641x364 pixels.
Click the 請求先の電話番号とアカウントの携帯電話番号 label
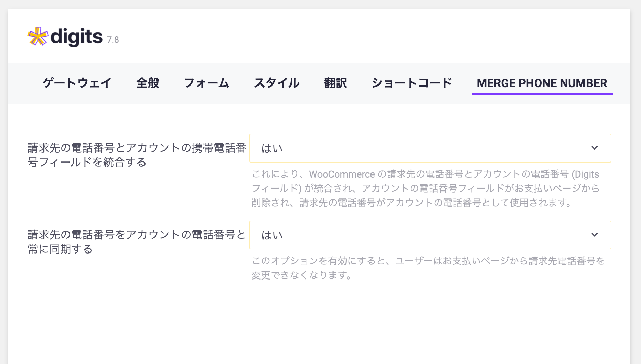tap(137, 155)
